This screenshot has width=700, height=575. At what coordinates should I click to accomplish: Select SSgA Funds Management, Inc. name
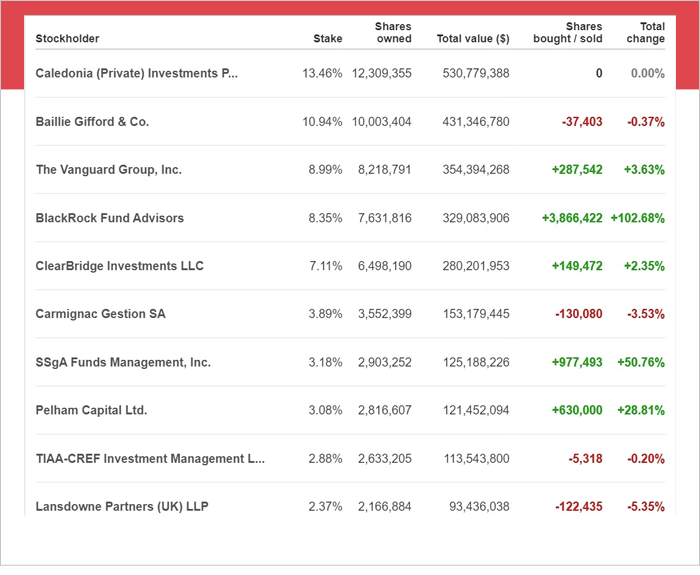point(123,362)
